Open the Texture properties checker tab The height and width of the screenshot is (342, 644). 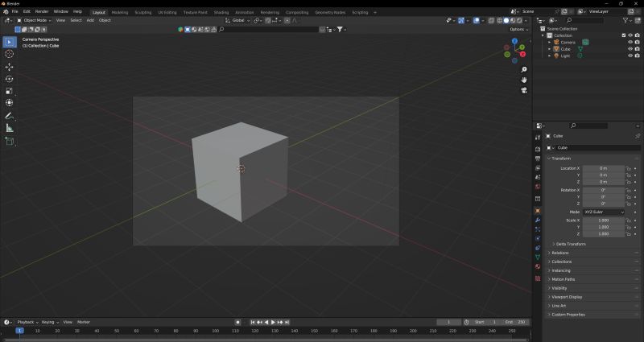(x=538, y=278)
